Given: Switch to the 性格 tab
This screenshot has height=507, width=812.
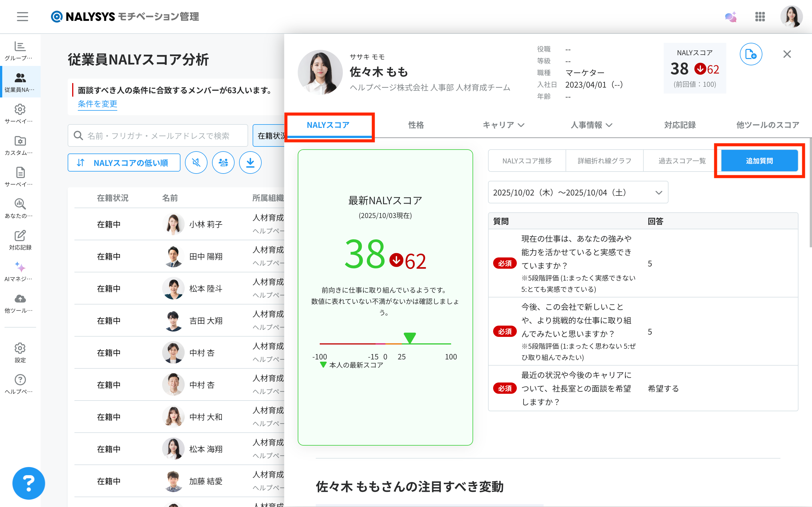Looking at the screenshot, I should click(416, 125).
